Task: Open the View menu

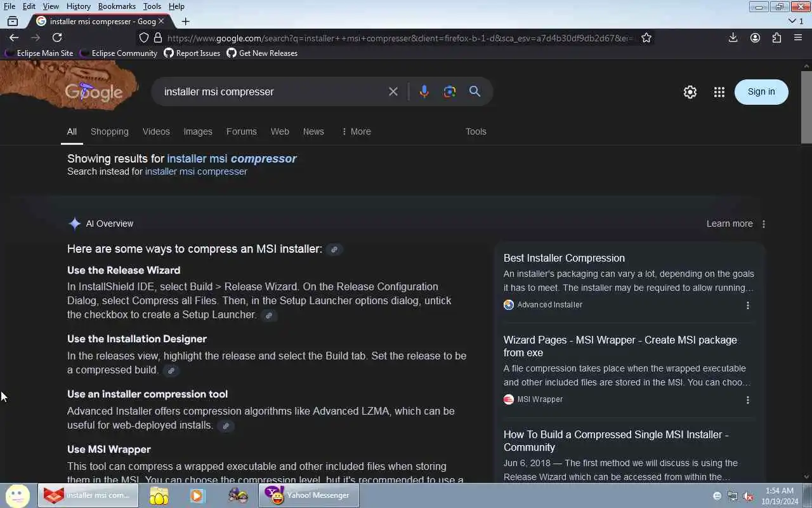Action: pos(51,6)
